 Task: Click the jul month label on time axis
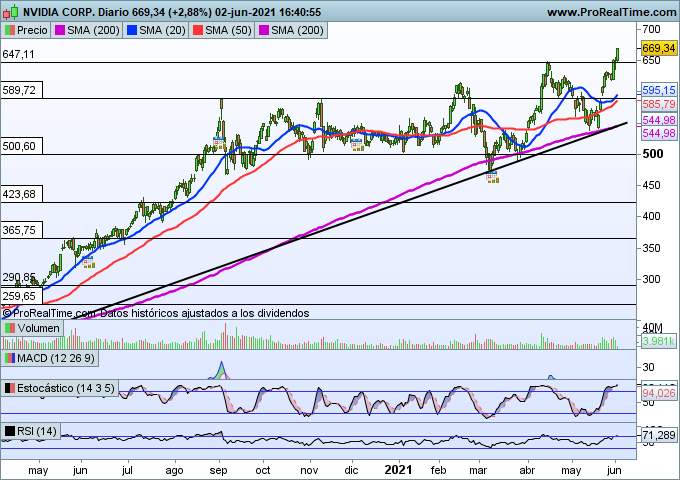127,470
